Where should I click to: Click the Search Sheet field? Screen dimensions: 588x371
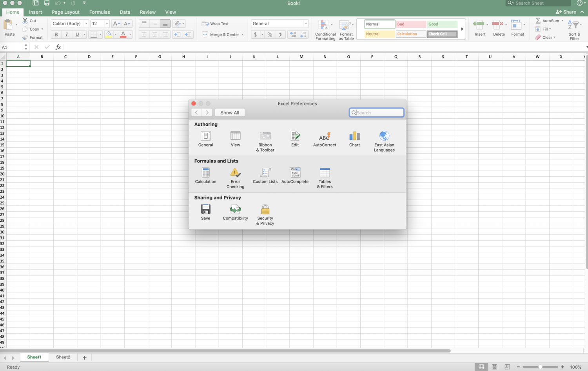pos(538,3)
